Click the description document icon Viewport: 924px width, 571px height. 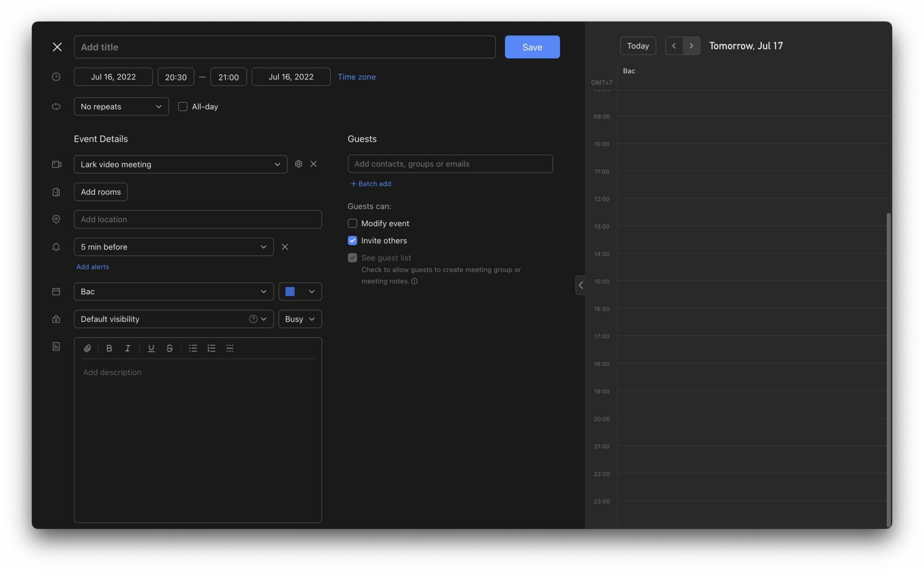tap(56, 347)
